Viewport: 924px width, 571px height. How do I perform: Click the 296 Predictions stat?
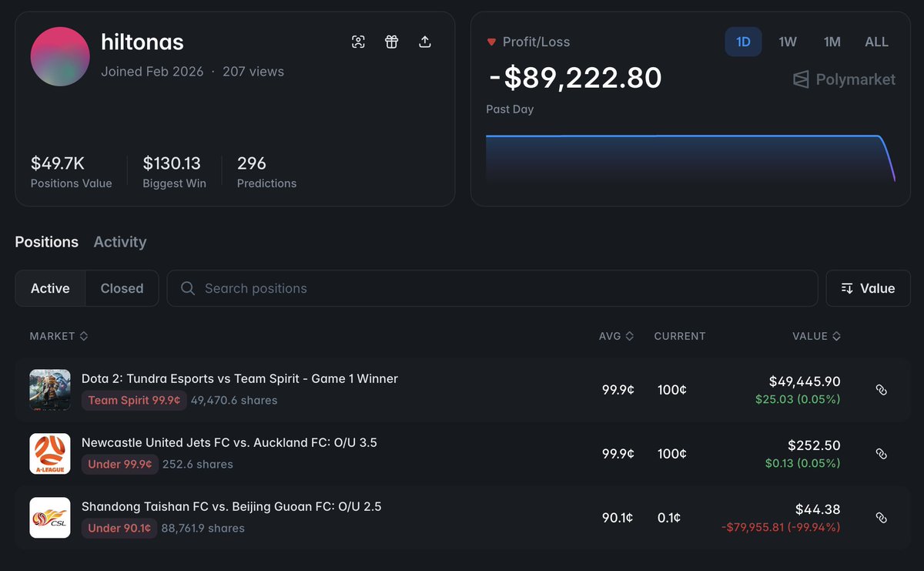(266, 171)
